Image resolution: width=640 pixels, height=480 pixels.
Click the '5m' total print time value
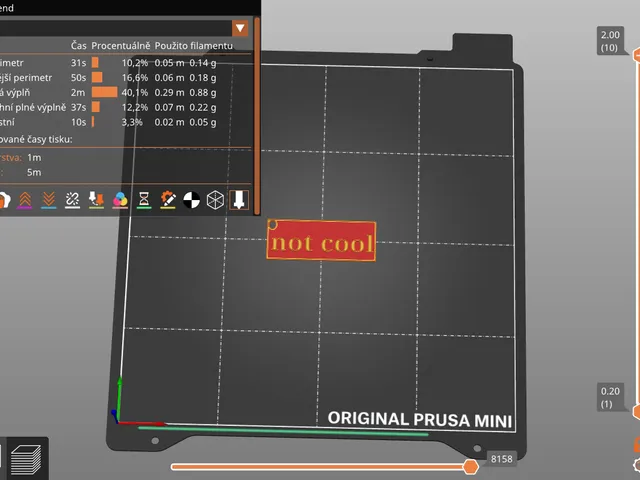pos(34,172)
